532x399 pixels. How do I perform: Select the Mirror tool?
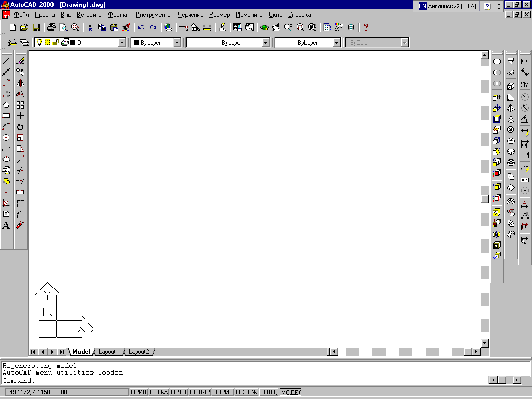click(x=20, y=83)
